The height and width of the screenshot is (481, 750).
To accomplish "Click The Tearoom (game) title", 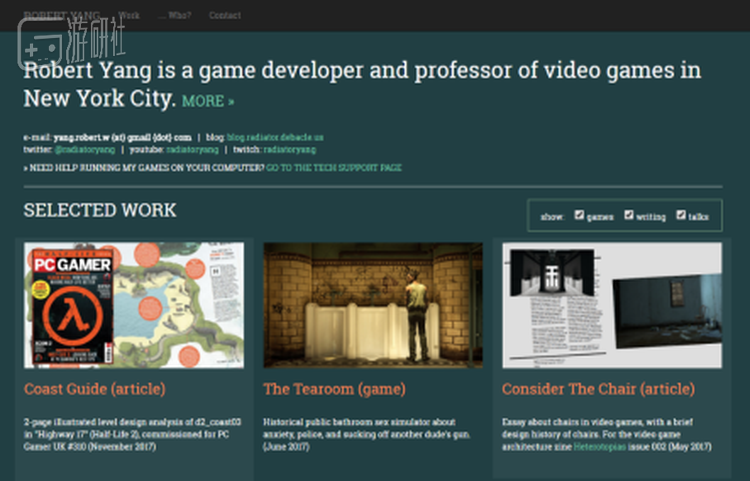I will 334,389.
